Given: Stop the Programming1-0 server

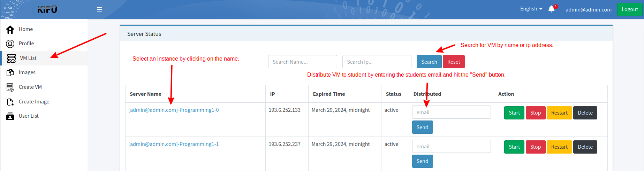Looking at the screenshot, I should click(x=535, y=113).
